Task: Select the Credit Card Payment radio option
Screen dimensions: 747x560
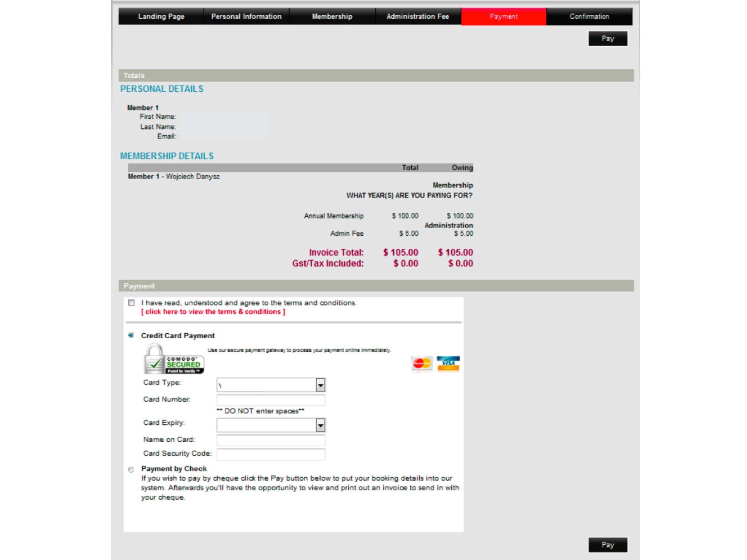Action: tap(131, 335)
